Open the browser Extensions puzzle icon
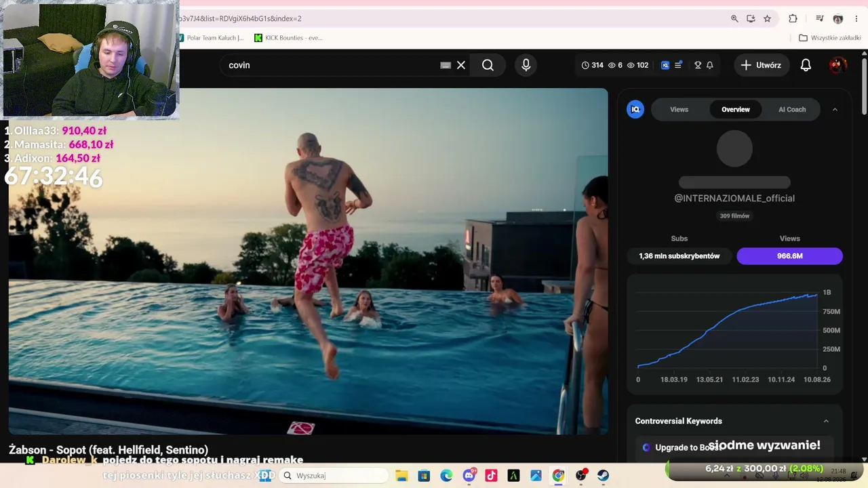Viewport: 868px width, 488px height. 793,18
